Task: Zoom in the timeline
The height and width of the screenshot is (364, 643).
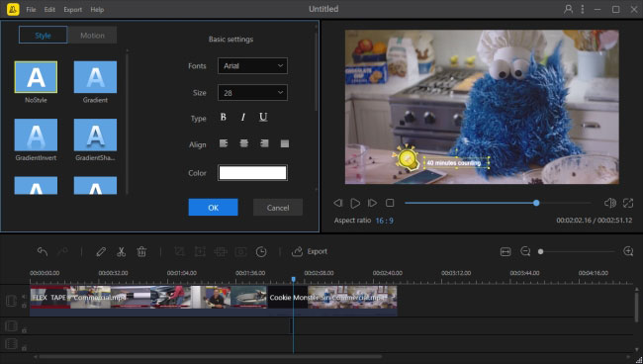Action: pyautogui.click(x=628, y=251)
